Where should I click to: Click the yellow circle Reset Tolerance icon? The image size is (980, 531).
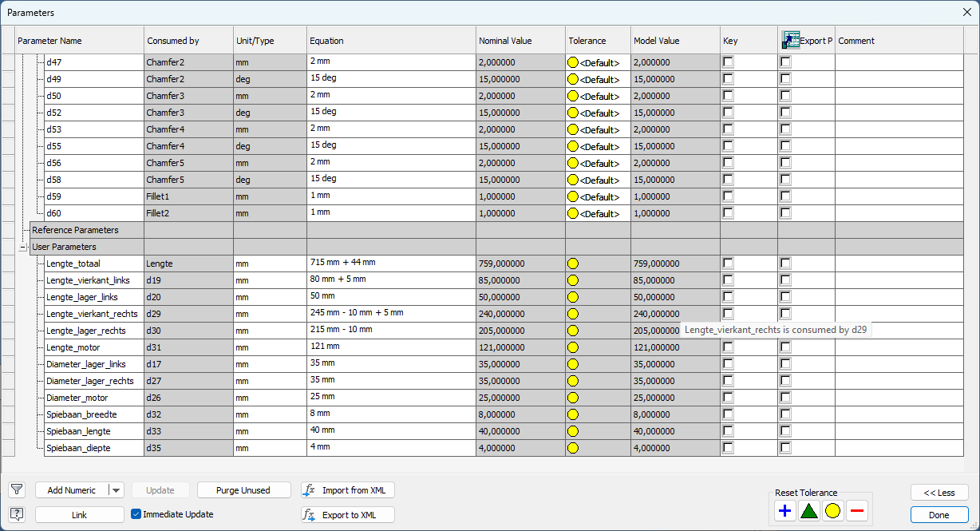pos(832,509)
